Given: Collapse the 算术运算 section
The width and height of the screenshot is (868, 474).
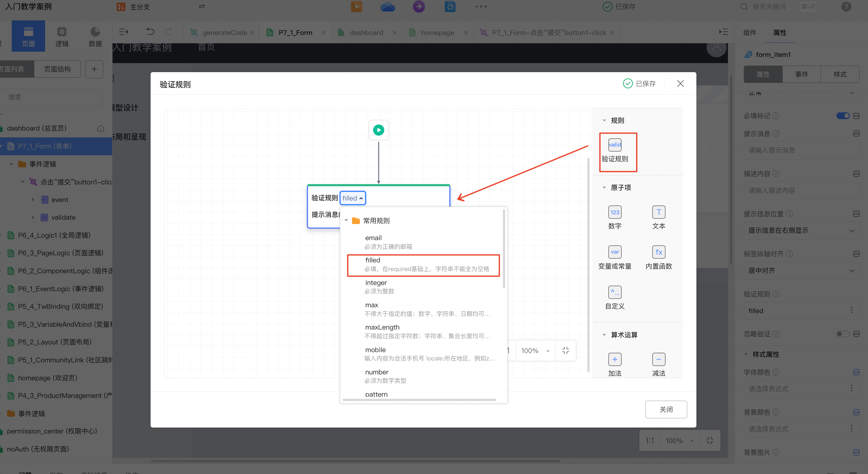Looking at the screenshot, I should point(604,335).
